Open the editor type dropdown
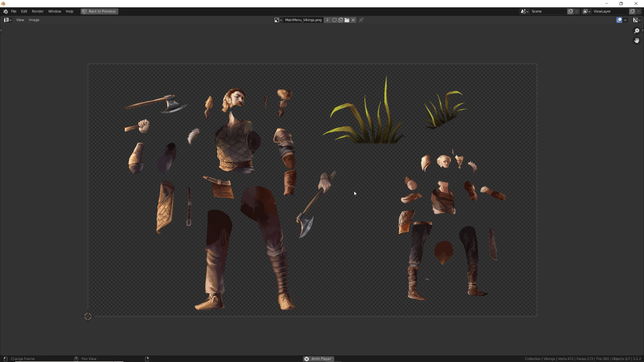 (x=7, y=20)
